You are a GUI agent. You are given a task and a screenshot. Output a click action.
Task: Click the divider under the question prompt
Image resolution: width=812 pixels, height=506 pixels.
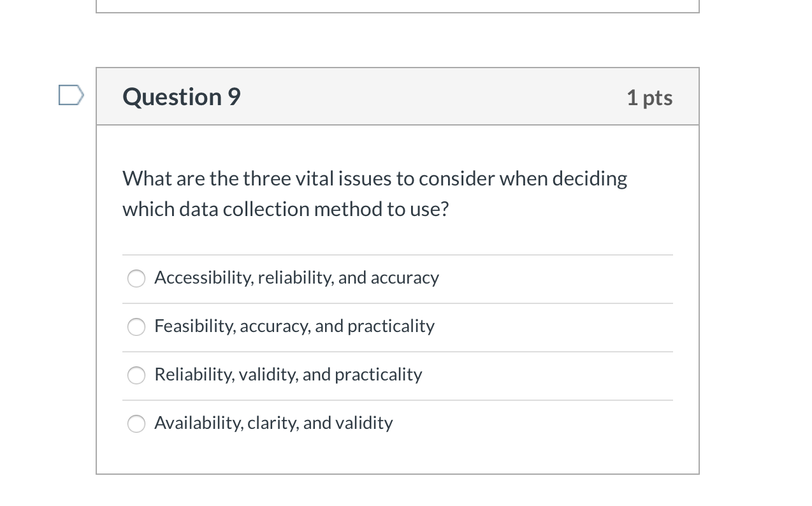click(398, 254)
